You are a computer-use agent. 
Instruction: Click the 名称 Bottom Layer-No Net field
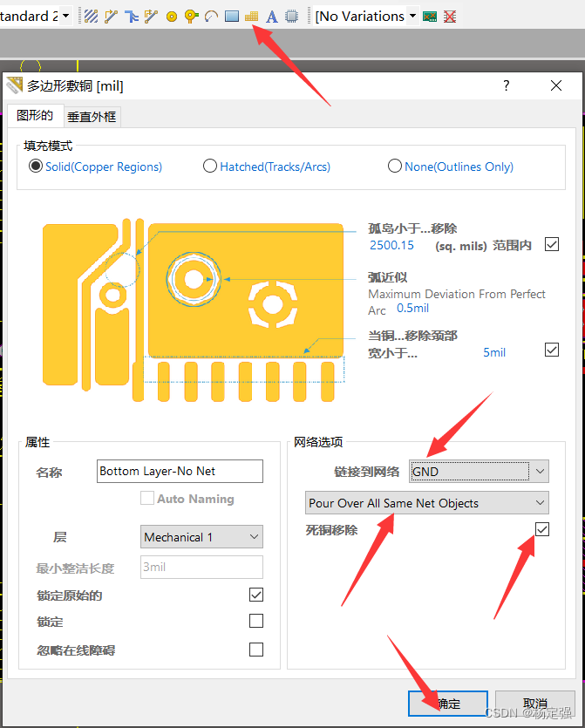point(180,471)
